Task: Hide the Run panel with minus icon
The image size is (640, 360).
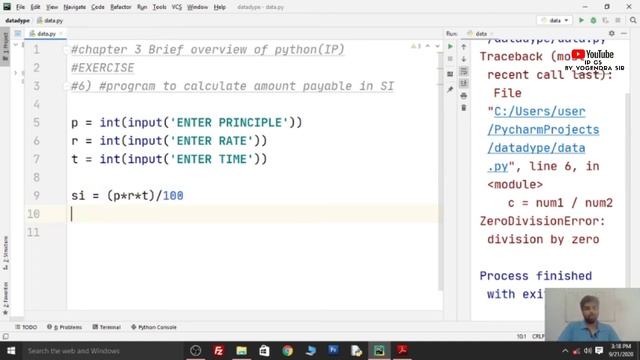Action: coord(624,33)
